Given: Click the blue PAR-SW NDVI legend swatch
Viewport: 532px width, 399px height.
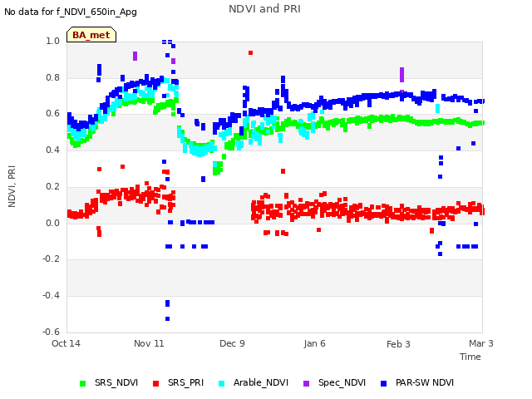Looking at the screenshot, I should pos(384,383).
